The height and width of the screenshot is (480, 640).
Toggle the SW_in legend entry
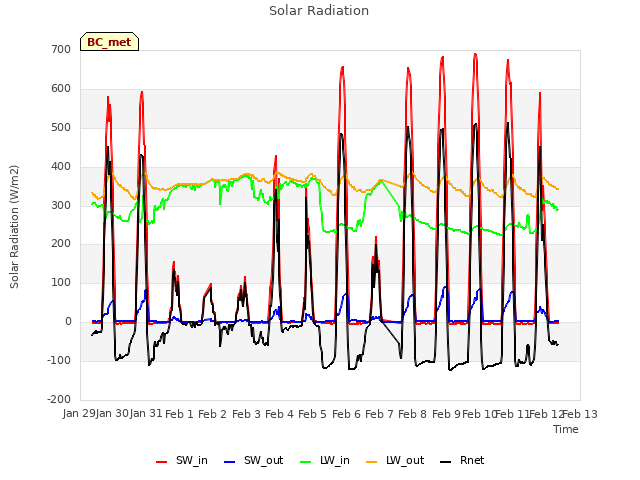182,461
